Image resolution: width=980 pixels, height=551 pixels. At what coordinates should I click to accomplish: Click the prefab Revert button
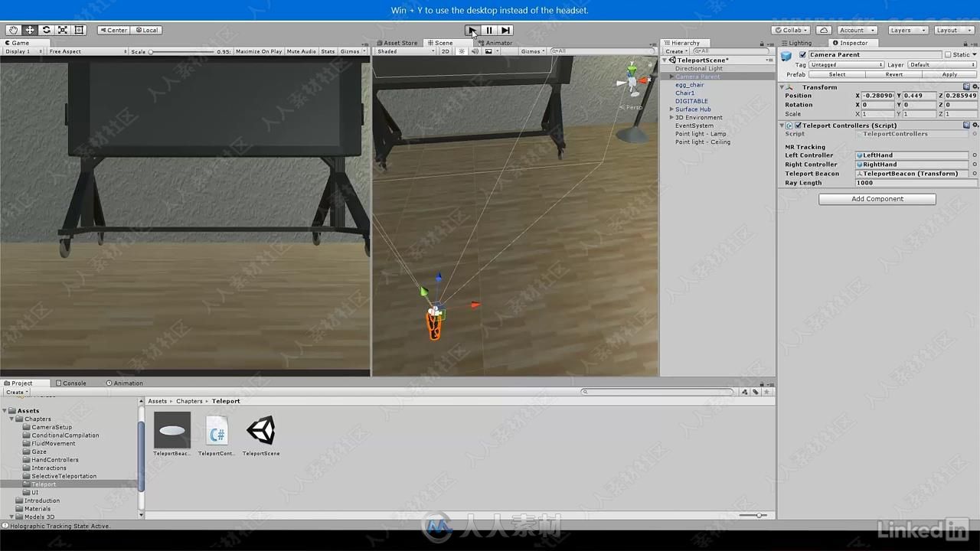coord(894,74)
